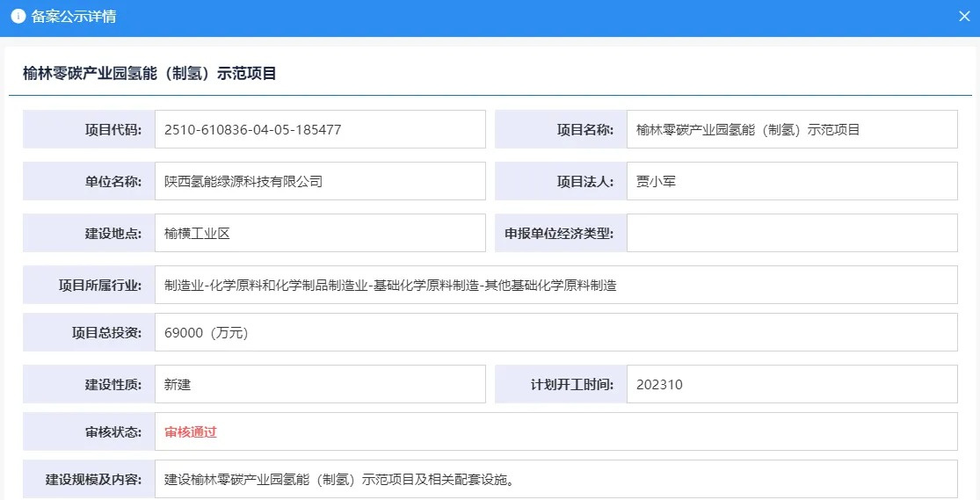Click the planned start time 202310
The width and height of the screenshot is (980, 500).
point(659,384)
